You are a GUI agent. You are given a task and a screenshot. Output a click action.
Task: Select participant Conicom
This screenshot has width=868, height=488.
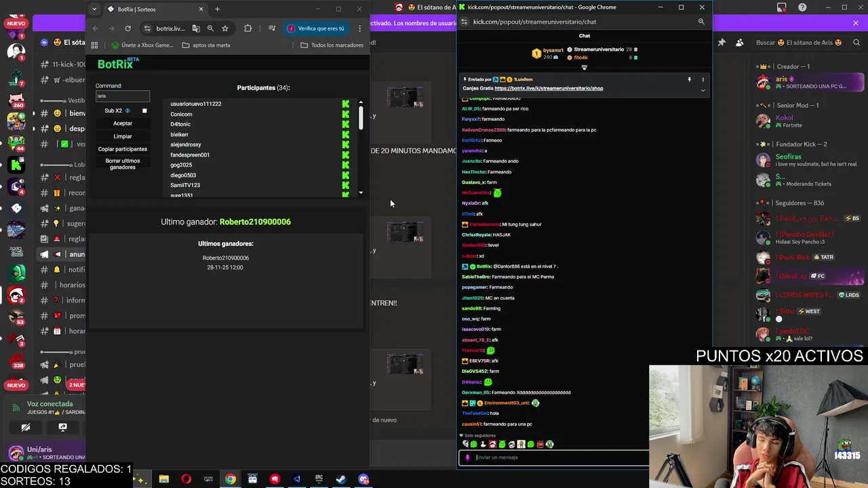pyautogui.click(x=181, y=114)
